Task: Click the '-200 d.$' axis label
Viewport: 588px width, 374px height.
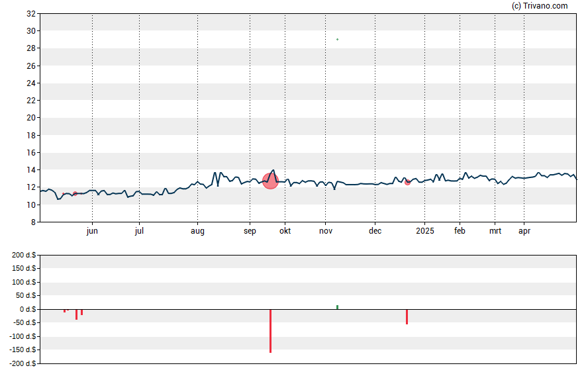Action: coord(23,363)
